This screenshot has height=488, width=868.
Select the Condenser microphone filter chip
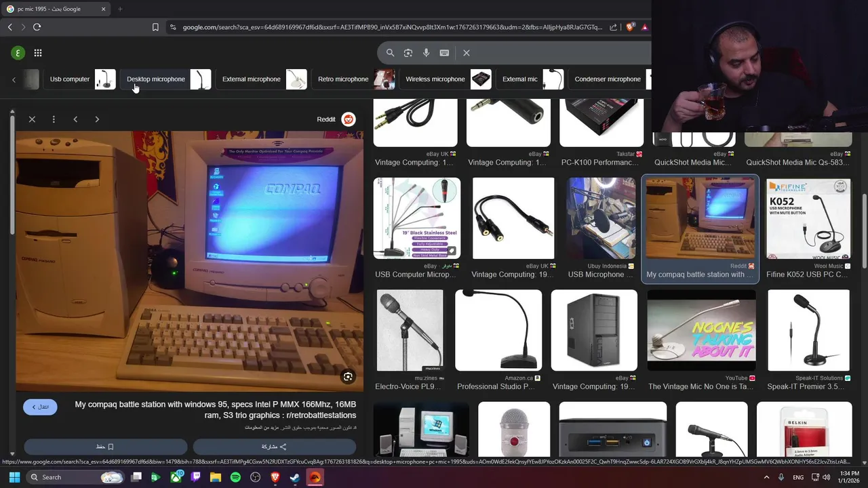click(x=610, y=79)
